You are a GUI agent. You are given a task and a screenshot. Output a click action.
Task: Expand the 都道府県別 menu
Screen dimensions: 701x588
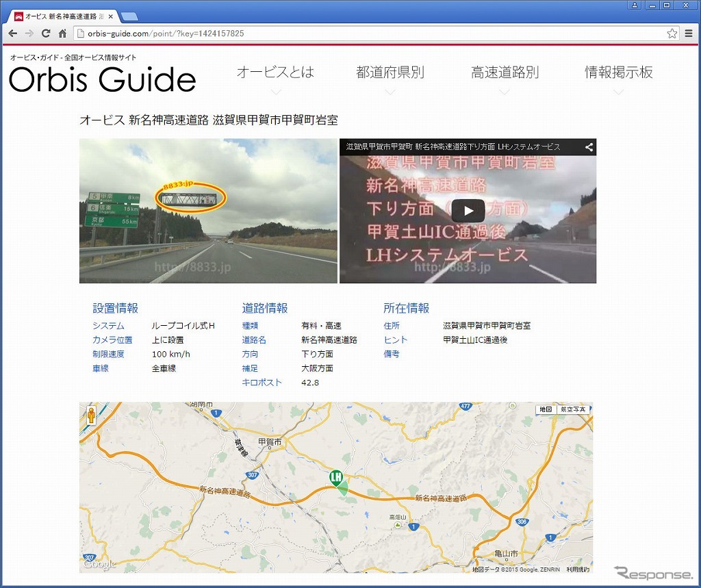pyautogui.click(x=390, y=73)
